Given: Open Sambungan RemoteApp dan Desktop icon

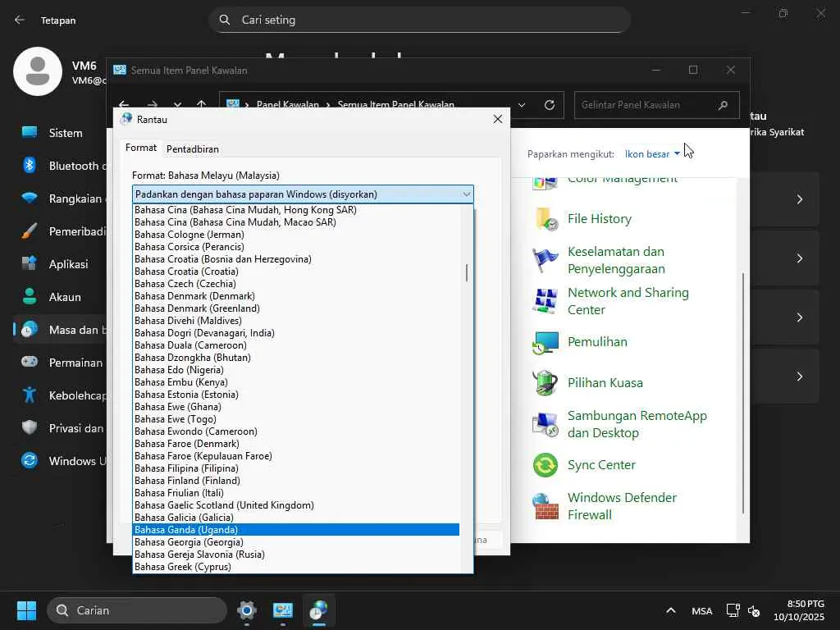Looking at the screenshot, I should coord(546,424).
